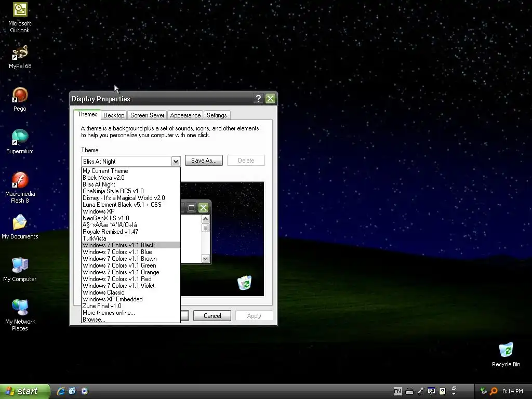This screenshot has height=399, width=532.
Task: Choose Zune Final v1.0 theme
Action: [130, 306]
